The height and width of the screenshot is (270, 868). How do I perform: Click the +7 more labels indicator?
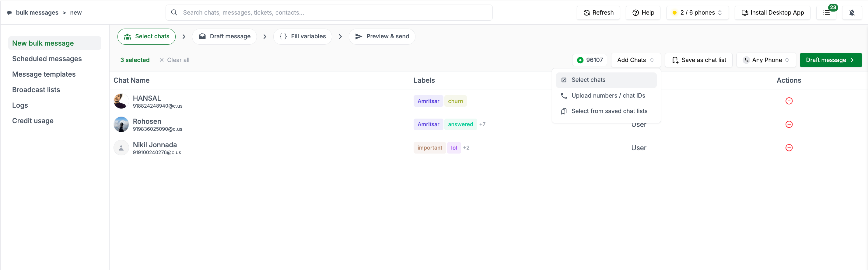pos(482,124)
